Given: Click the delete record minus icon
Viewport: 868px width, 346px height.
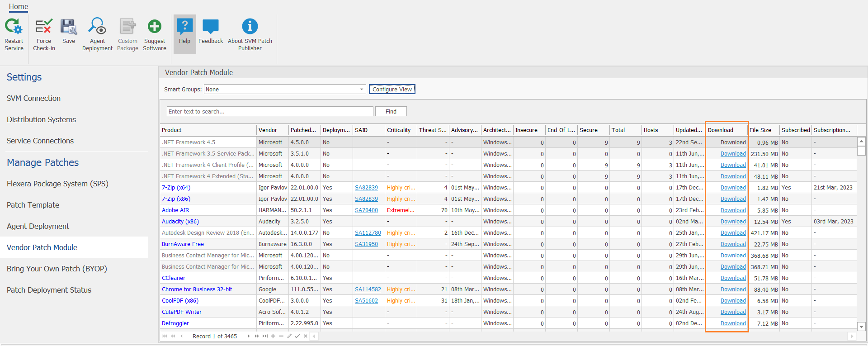Looking at the screenshot, I should tap(281, 336).
